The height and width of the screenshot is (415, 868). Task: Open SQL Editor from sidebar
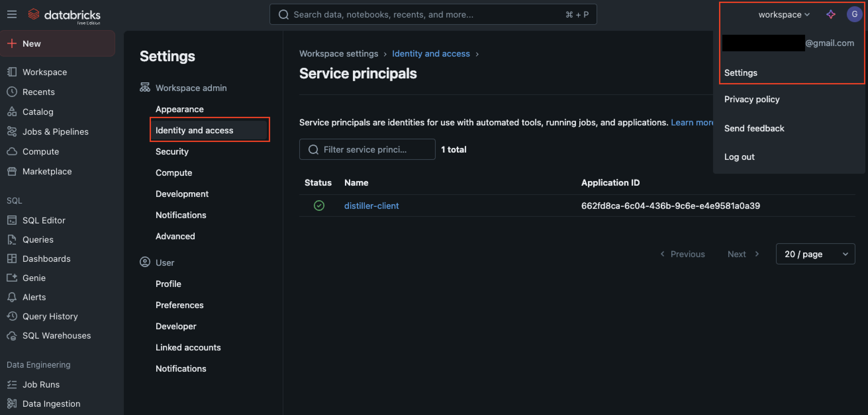44,220
